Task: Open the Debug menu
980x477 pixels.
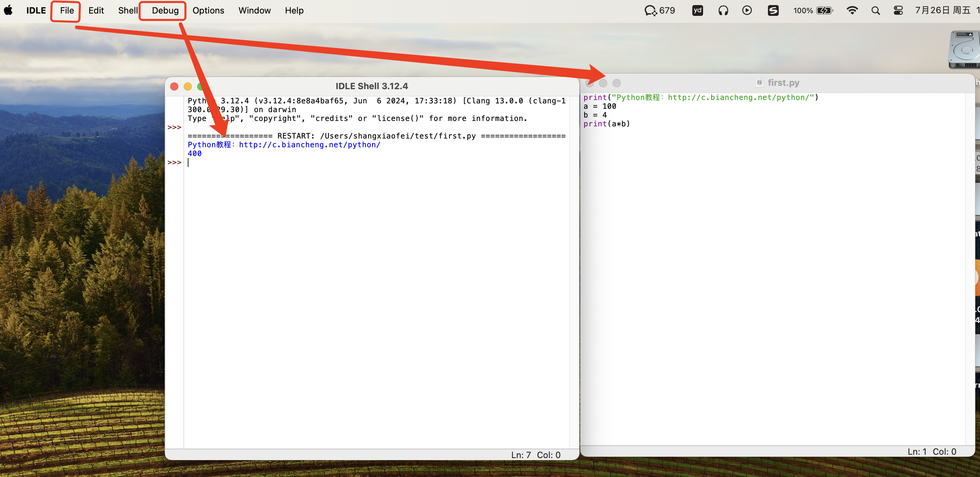Action: [165, 10]
